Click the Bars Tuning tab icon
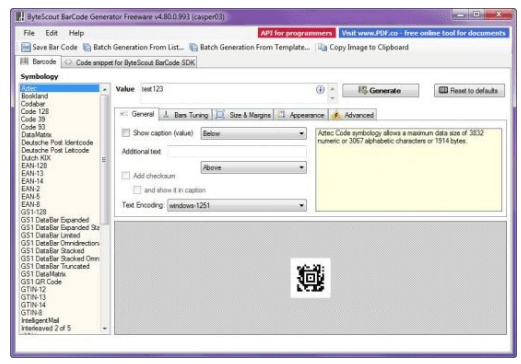 tap(166, 115)
